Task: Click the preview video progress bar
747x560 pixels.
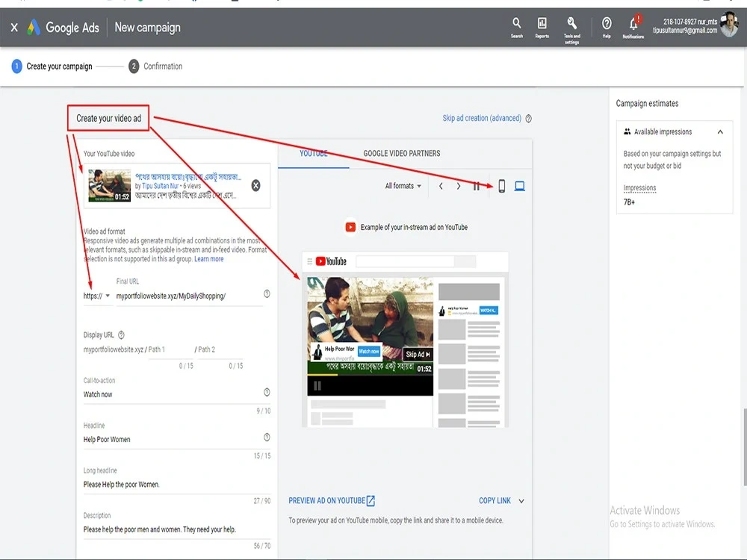Action: [x=371, y=376]
